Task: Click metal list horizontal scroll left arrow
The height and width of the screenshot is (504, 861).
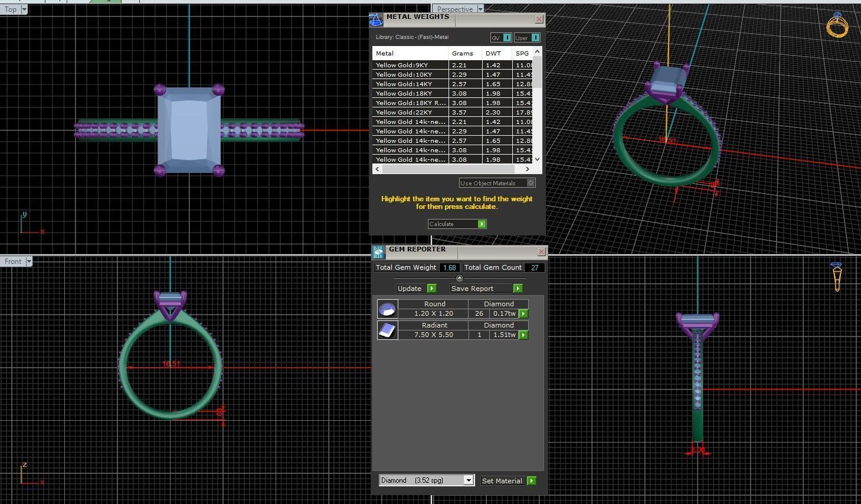Action: click(377, 169)
